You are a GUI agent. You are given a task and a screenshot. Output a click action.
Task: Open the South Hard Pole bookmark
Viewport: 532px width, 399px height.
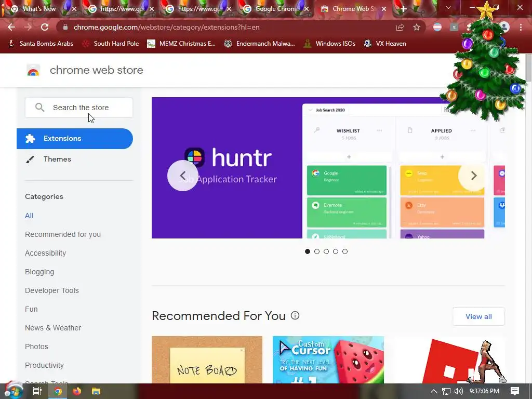(x=111, y=44)
